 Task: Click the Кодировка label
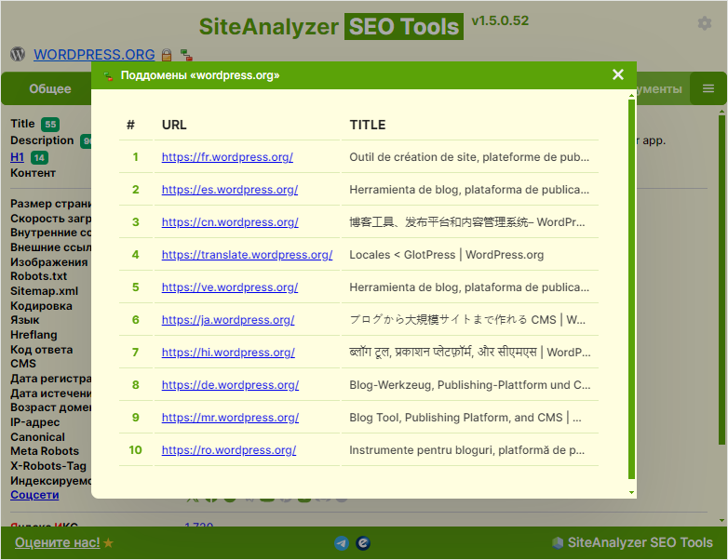pyautogui.click(x=41, y=306)
